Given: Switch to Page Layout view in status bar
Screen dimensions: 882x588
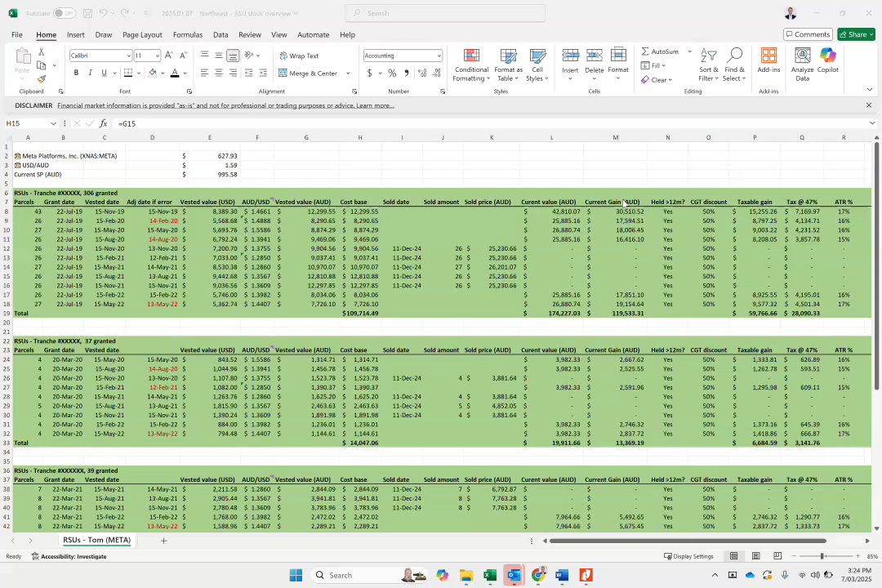Looking at the screenshot, I should (755, 556).
